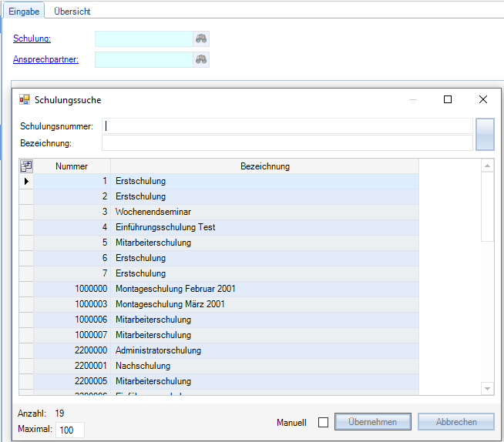Click the Abbrechen button

[457, 422]
